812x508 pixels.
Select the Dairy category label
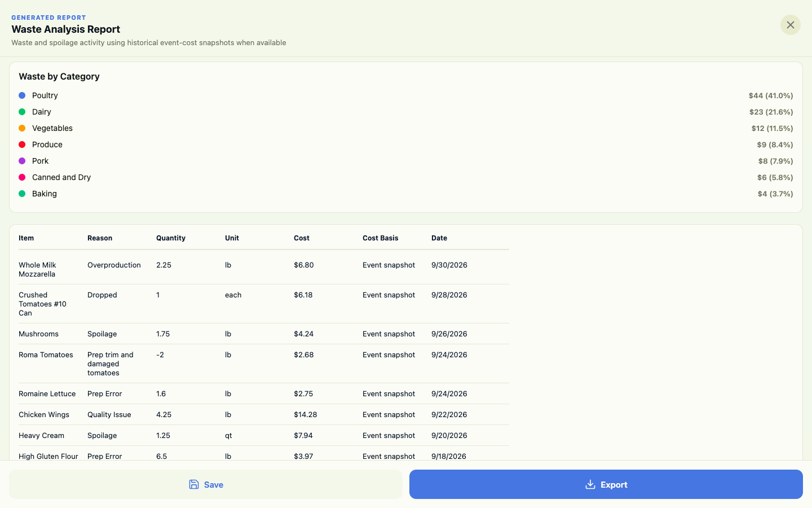pyautogui.click(x=42, y=112)
